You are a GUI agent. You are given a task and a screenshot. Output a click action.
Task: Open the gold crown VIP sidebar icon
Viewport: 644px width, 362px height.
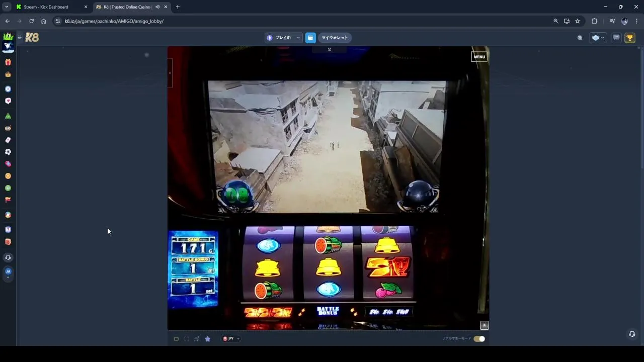point(8,74)
